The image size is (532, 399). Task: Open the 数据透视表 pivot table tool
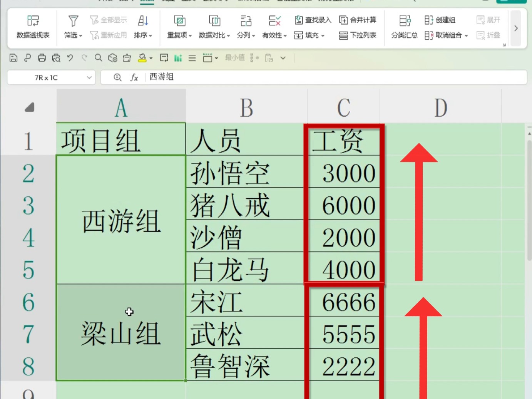tap(33, 27)
